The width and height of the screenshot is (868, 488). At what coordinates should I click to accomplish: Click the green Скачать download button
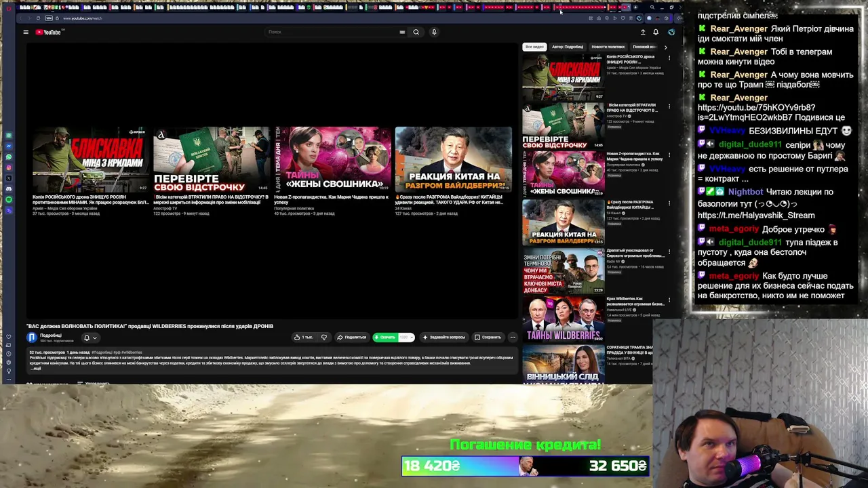[385, 337]
